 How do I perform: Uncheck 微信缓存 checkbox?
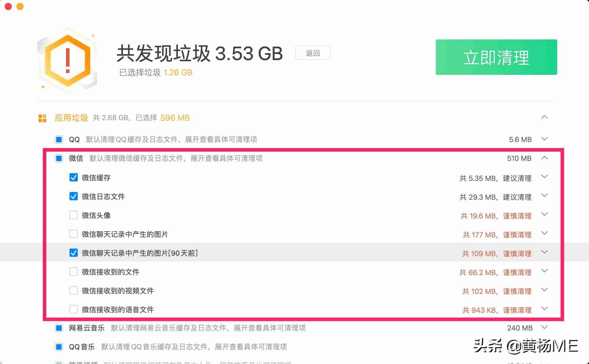tap(74, 178)
